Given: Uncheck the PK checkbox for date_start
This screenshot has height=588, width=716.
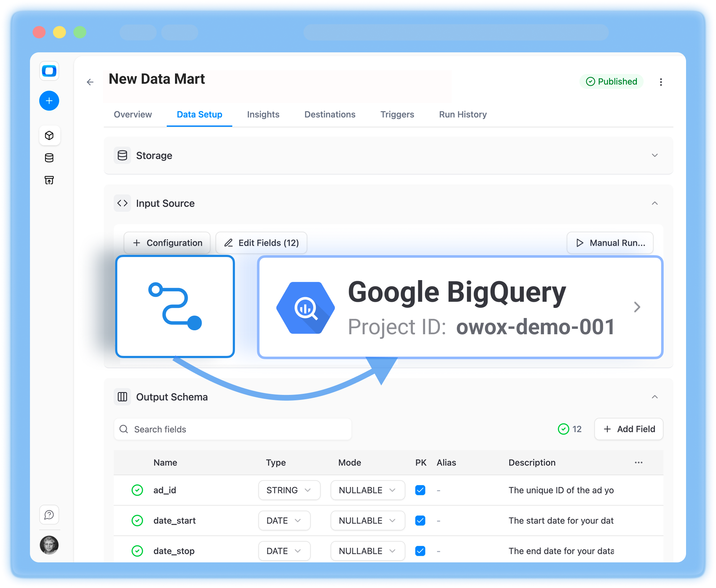Looking at the screenshot, I should [420, 521].
